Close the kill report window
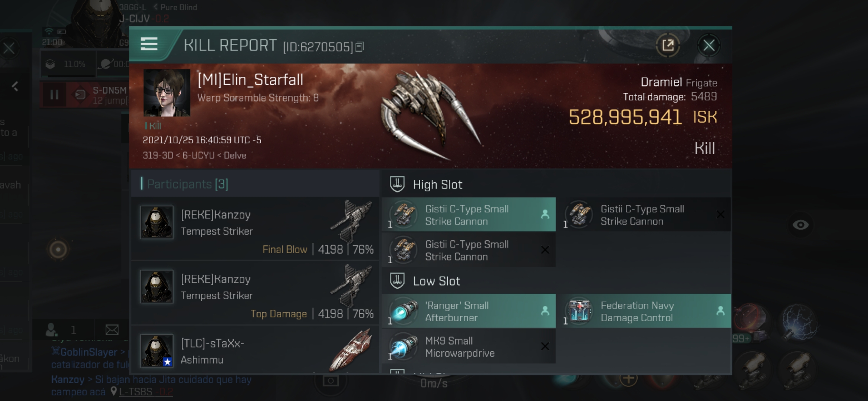The height and width of the screenshot is (401, 868). tap(709, 46)
